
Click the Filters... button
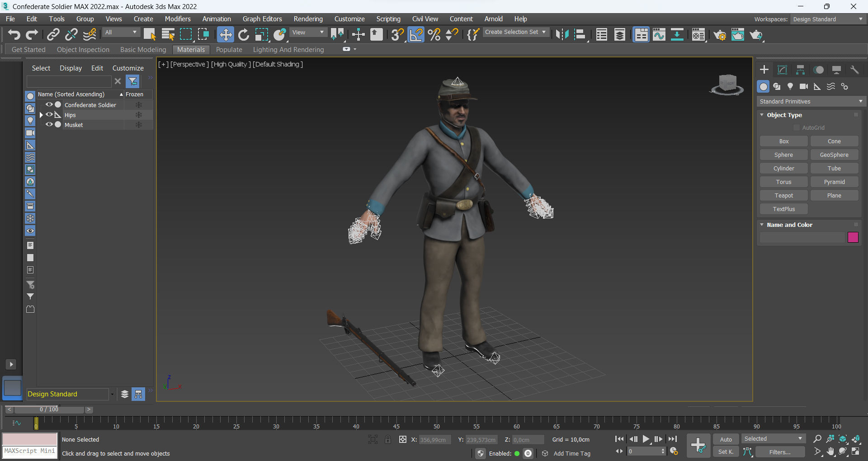click(780, 452)
